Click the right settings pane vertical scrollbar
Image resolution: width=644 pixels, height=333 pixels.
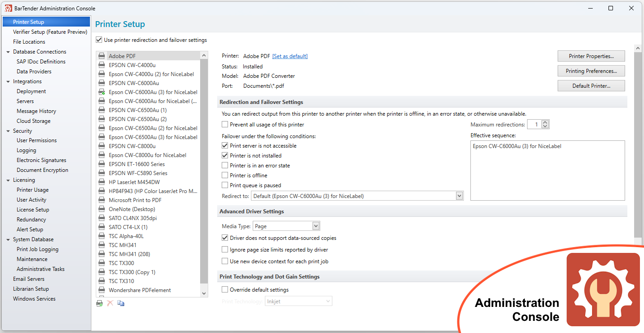click(638, 144)
